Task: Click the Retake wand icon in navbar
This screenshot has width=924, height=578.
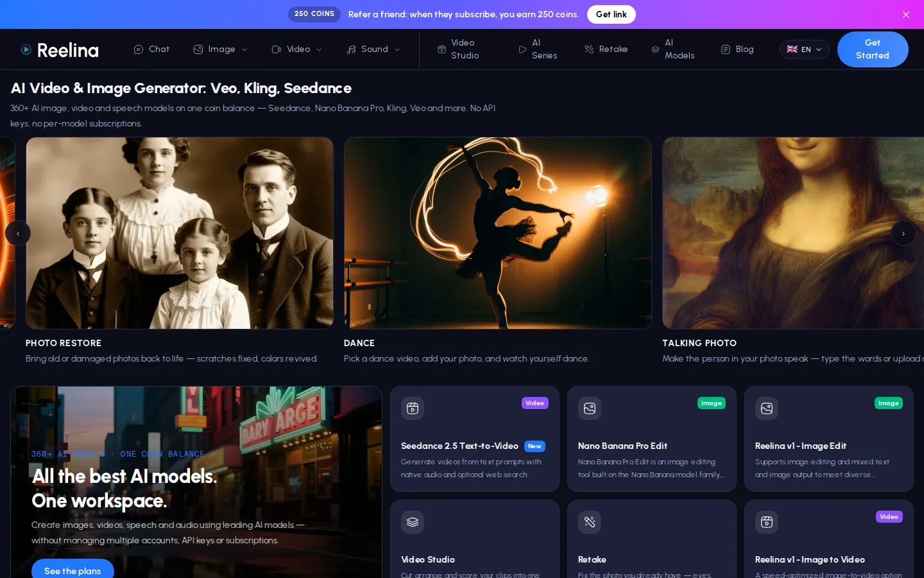Action: (589, 49)
